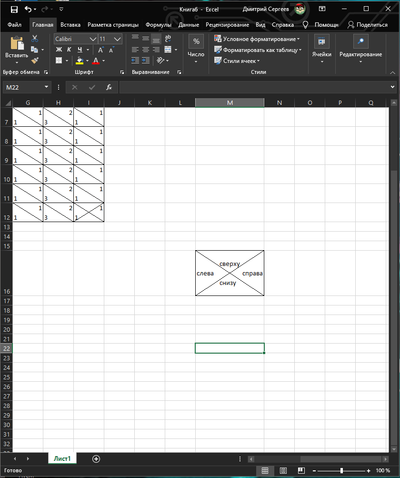This screenshot has height=478, width=400.
Task: Adjust the zoom slider handle
Action: click(341, 471)
